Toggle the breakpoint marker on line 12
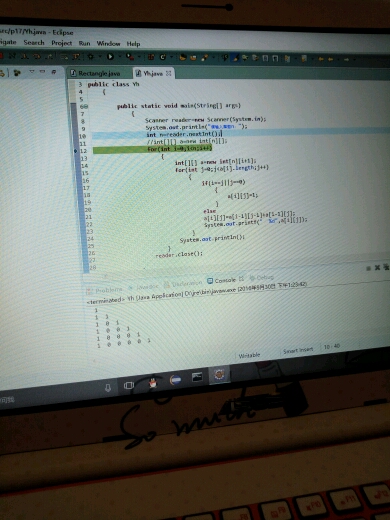The height and width of the screenshot is (520, 390). tap(76, 151)
